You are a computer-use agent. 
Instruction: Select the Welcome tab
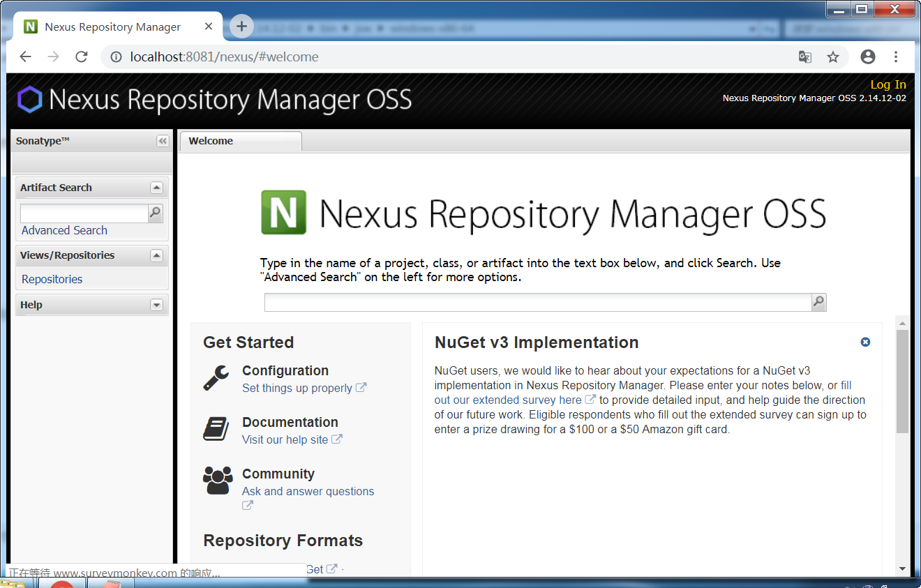pyautogui.click(x=241, y=141)
